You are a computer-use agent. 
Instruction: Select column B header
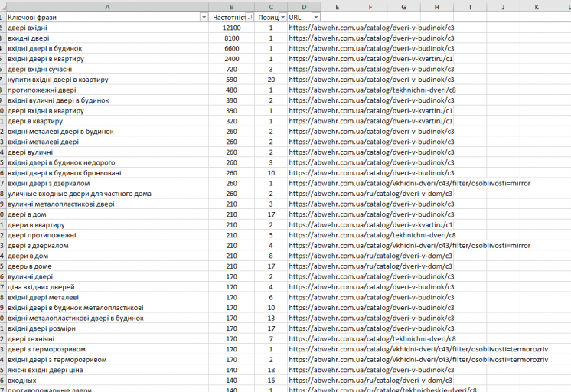click(232, 7)
